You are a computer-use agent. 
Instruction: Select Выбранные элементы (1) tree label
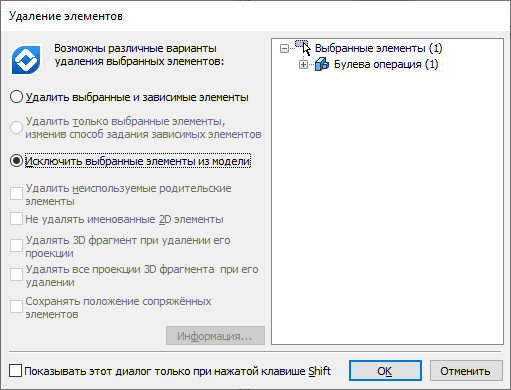pyautogui.click(x=378, y=48)
